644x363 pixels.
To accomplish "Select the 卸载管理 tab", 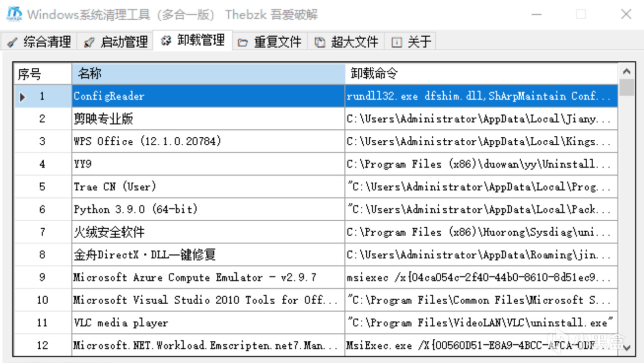I will tap(193, 41).
